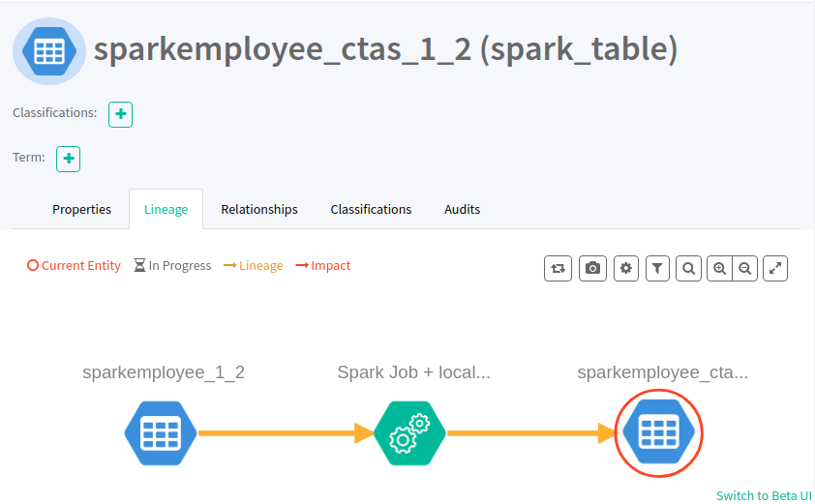Click the red 'Impact' legend entry
This screenshot has height=504, width=815.
[x=322, y=265]
